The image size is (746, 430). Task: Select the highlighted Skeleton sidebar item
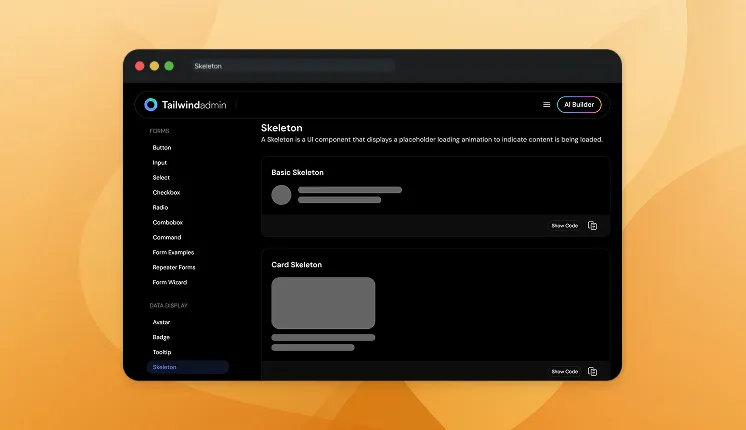coord(187,367)
